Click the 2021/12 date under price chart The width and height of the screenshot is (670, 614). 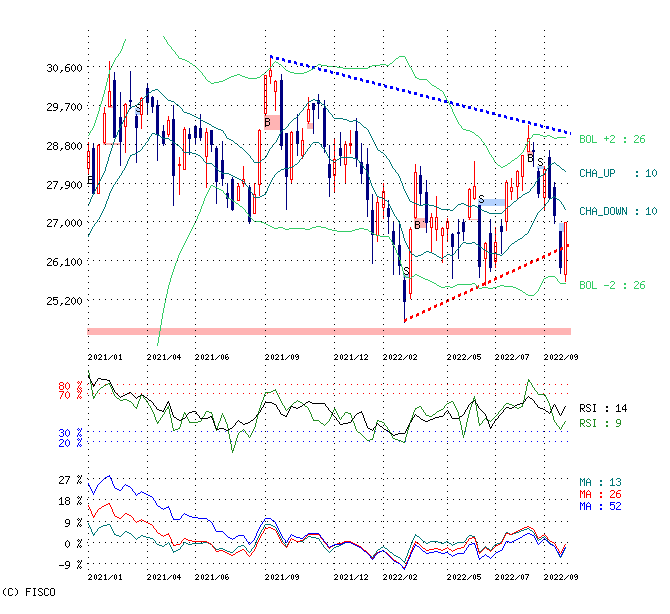point(351,356)
